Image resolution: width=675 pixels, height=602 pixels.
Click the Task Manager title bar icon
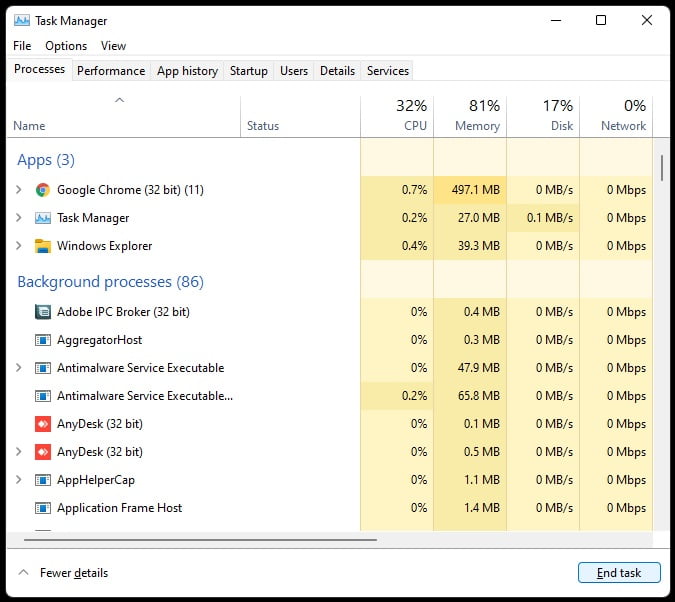[x=22, y=20]
